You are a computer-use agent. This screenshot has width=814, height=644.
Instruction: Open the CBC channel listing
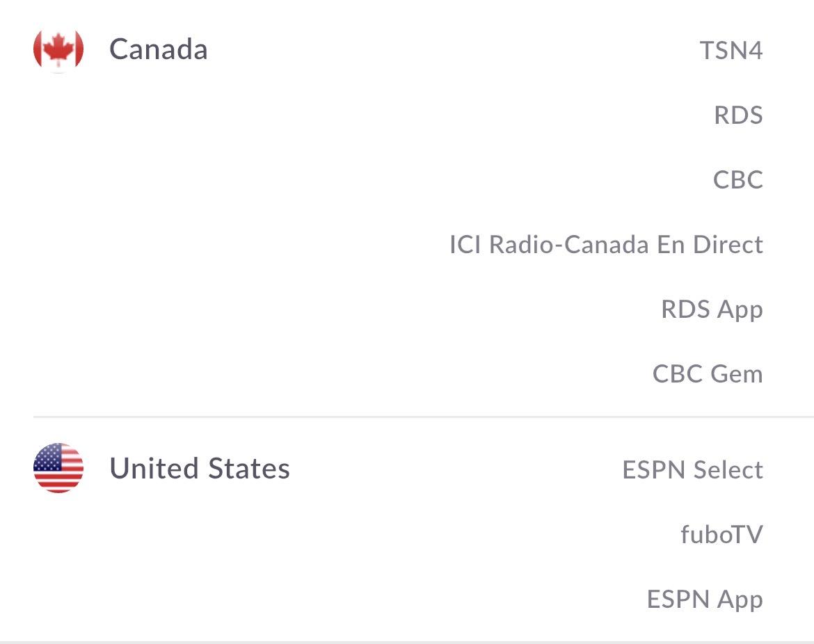[x=737, y=179]
